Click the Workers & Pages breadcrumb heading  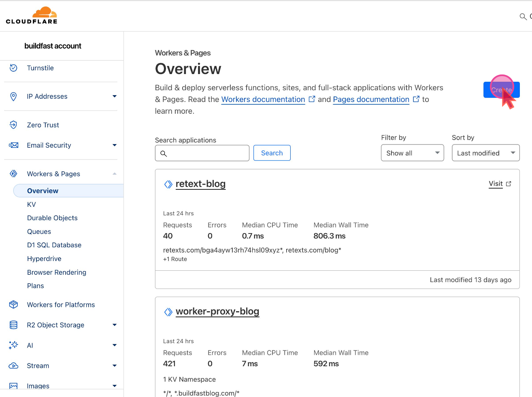[183, 53]
